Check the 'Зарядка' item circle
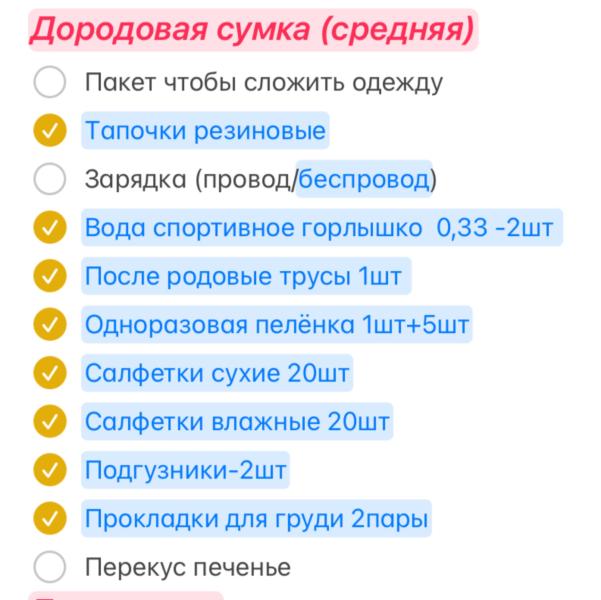 pyautogui.click(x=50, y=179)
